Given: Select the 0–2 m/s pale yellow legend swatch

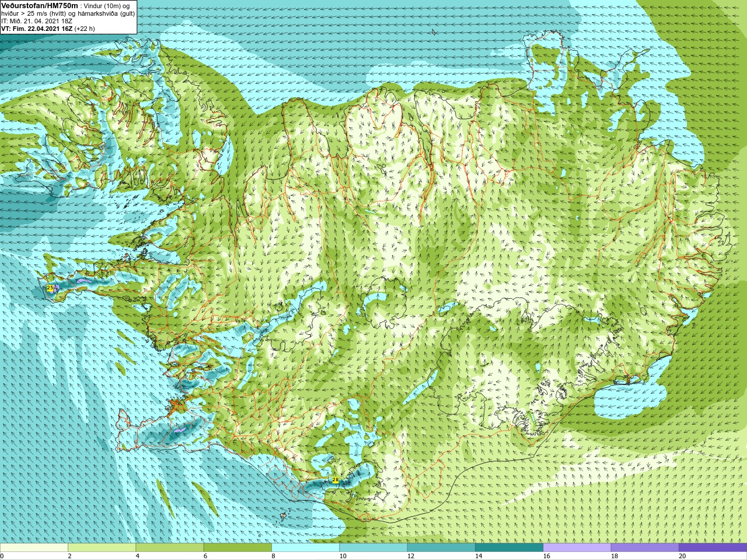Looking at the screenshot, I should (34, 548).
